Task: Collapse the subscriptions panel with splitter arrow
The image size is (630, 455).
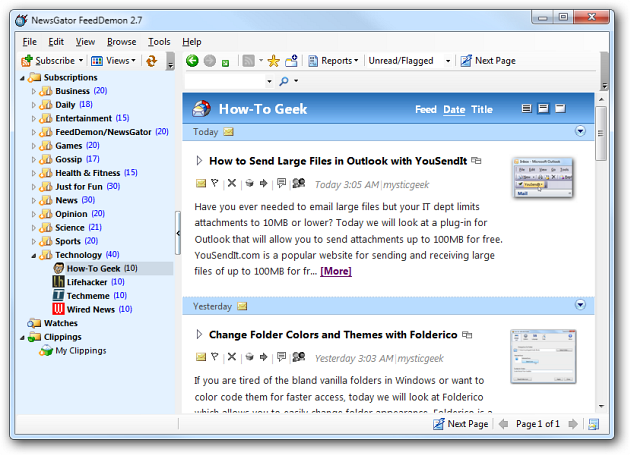Action: coord(178,233)
